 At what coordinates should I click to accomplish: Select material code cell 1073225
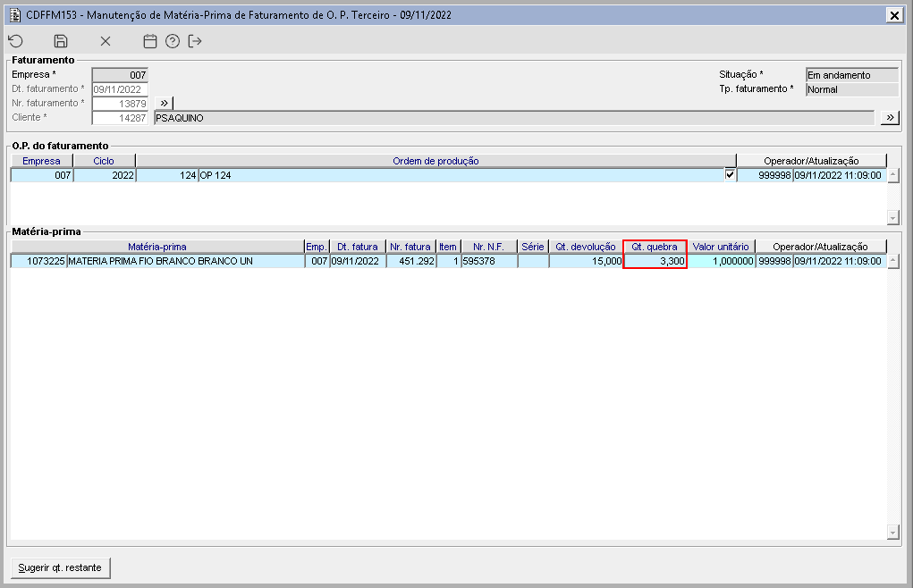[x=39, y=261]
